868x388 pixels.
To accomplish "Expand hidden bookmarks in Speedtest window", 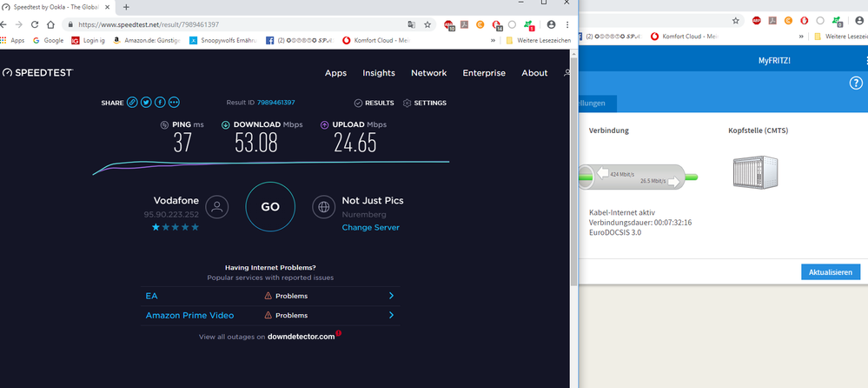I will pos(494,40).
